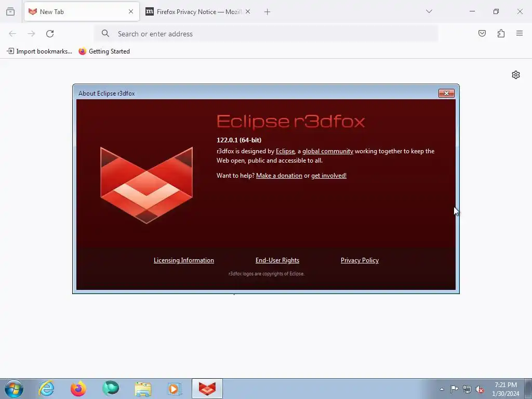This screenshot has width=532, height=399.
Task: Open the Action Center flag icon
Action: (x=454, y=389)
